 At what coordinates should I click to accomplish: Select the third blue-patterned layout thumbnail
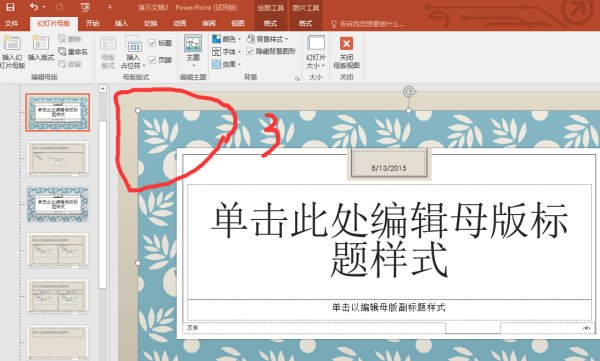tap(58, 204)
